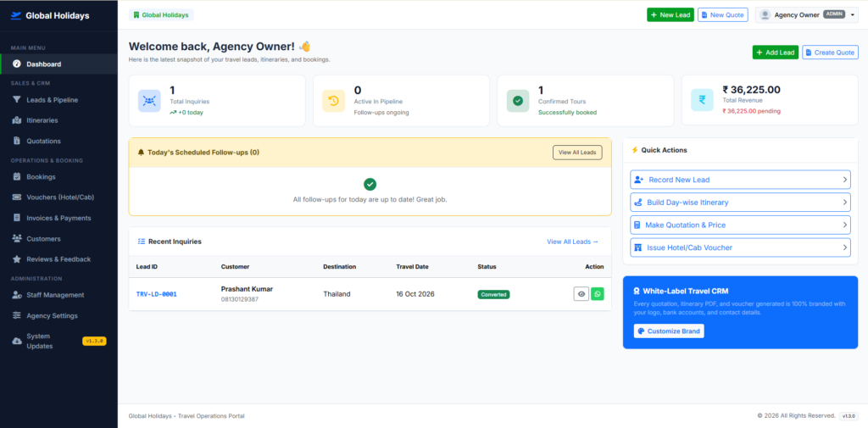Screen dimensions: 868x428
Task: Click the Reviews & Feedback star icon
Action: point(17,259)
